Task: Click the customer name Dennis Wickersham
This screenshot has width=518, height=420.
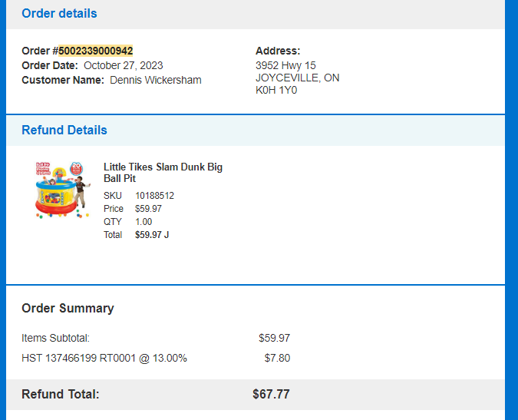Action: tap(156, 80)
